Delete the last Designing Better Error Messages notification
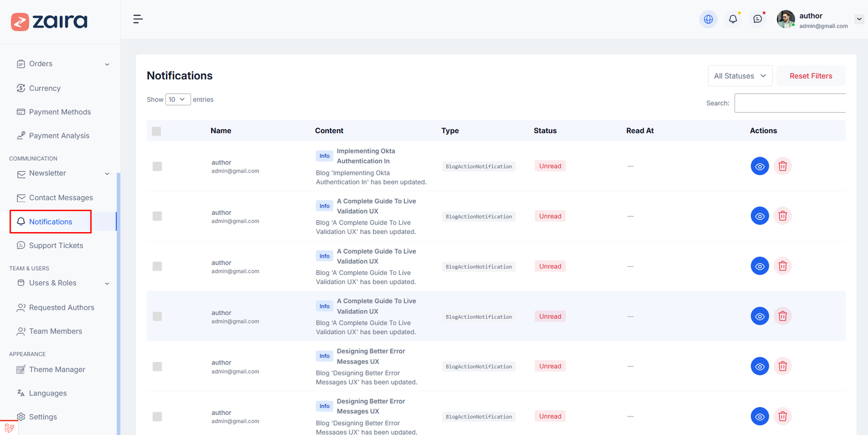 pyautogui.click(x=782, y=417)
